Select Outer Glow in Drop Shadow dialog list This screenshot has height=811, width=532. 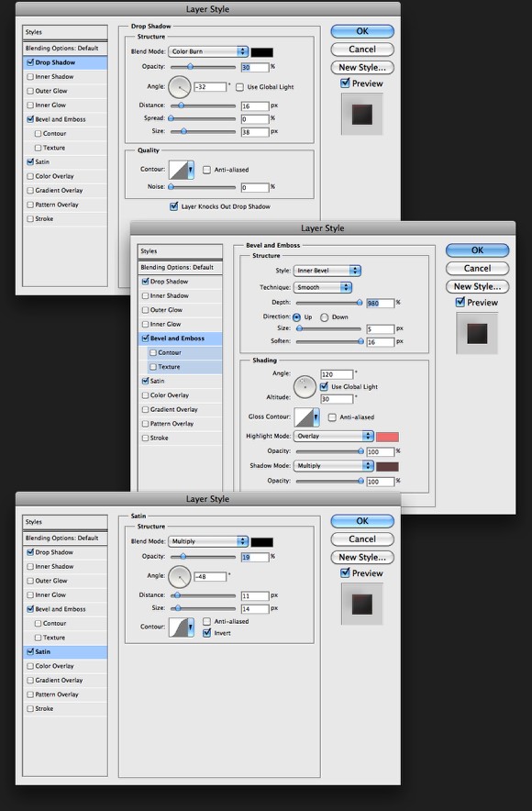tap(65, 91)
